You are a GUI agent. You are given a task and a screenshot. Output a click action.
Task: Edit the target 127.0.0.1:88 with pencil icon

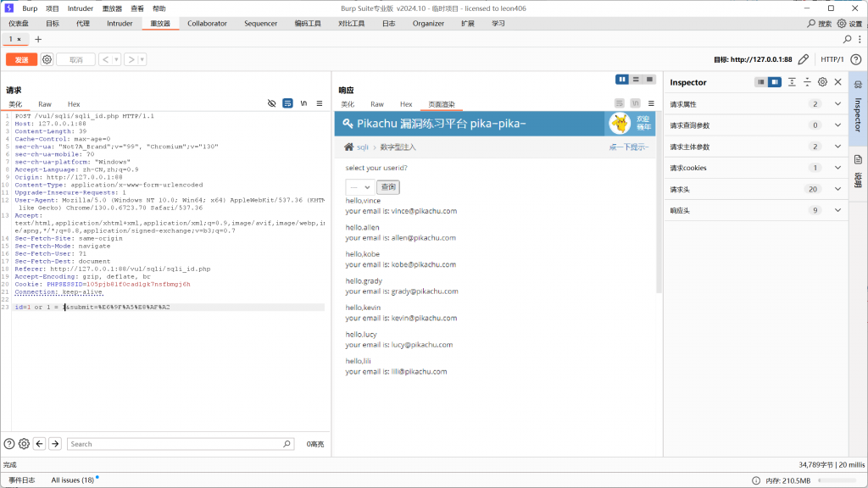(804, 59)
